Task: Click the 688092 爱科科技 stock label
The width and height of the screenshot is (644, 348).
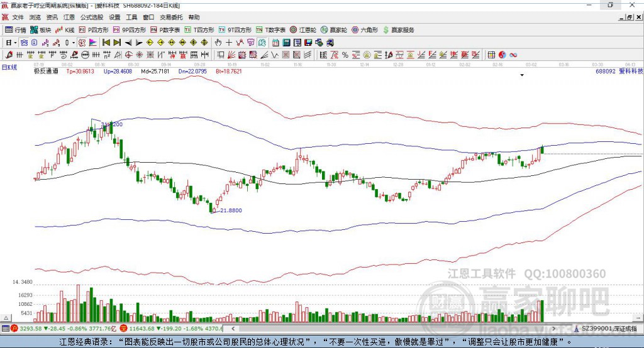Action: coord(619,71)
